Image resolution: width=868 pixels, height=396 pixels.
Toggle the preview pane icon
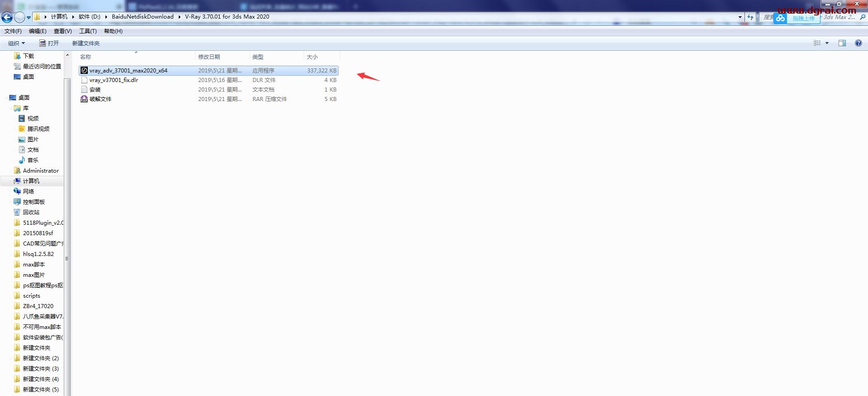(842, 43)
